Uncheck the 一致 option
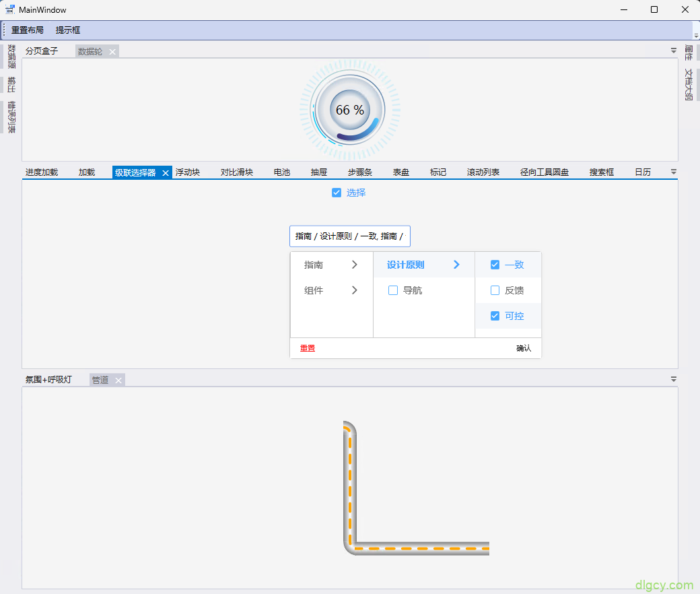700x594 pixels. [495, 265]
